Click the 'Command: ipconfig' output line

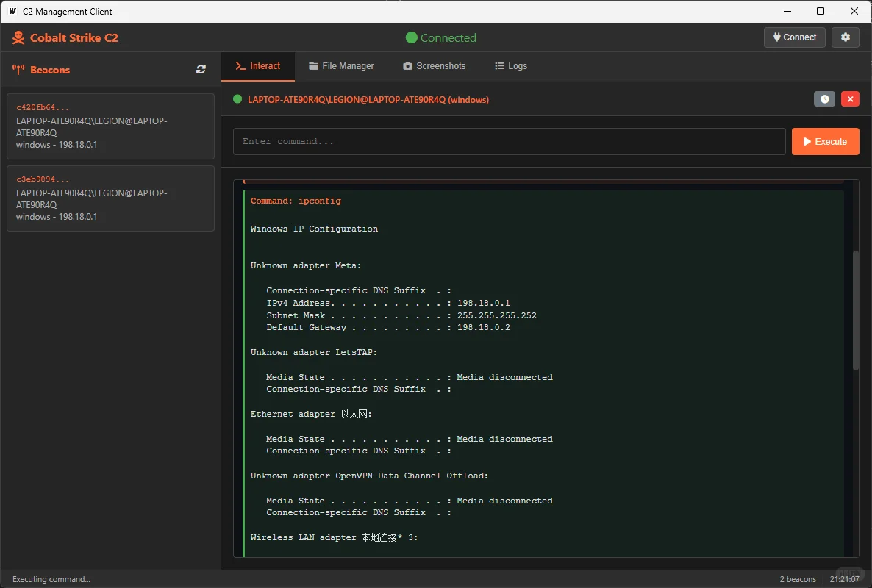tap(296, 201)
